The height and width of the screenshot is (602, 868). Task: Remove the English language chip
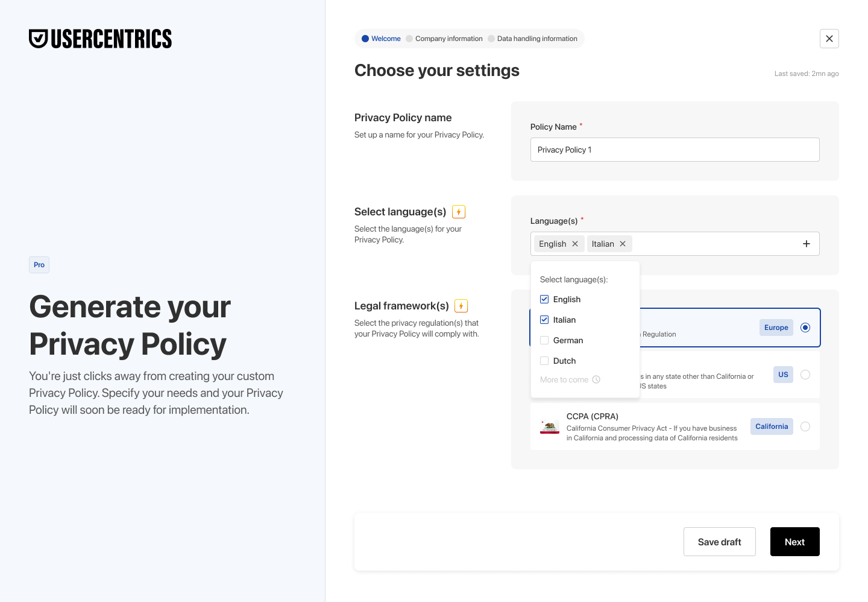575,244
